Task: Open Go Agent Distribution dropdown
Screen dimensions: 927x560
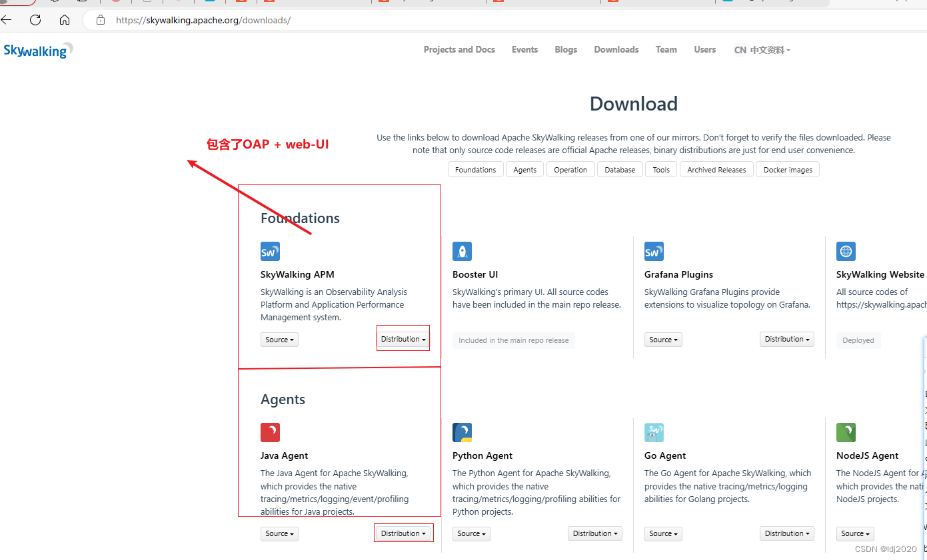Action: 787,533
